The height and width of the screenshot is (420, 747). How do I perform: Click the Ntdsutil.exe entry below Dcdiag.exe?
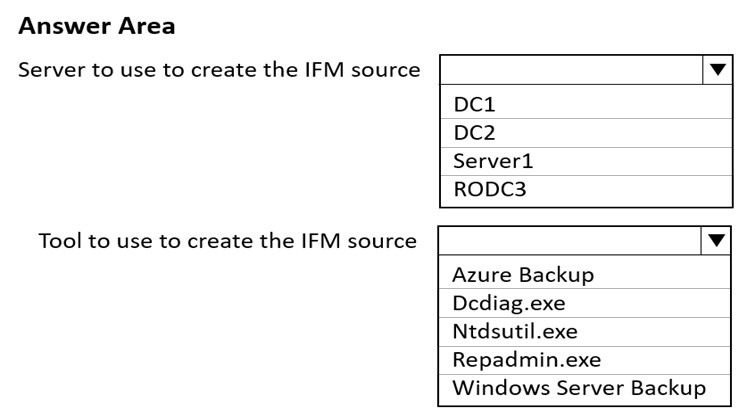point(584,332)
